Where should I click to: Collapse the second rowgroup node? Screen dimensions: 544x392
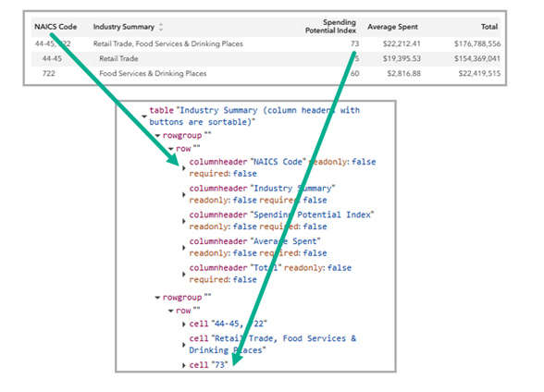pyautogui.click(x=157, y=298)
